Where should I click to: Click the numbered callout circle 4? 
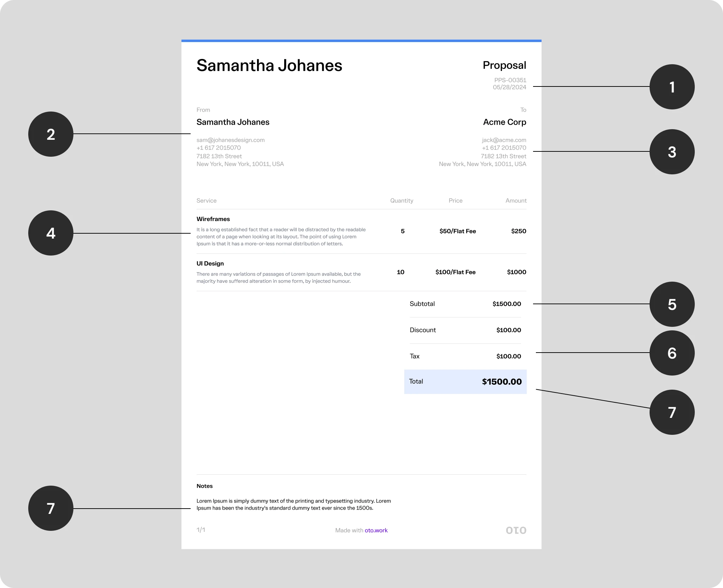[51, 233]
